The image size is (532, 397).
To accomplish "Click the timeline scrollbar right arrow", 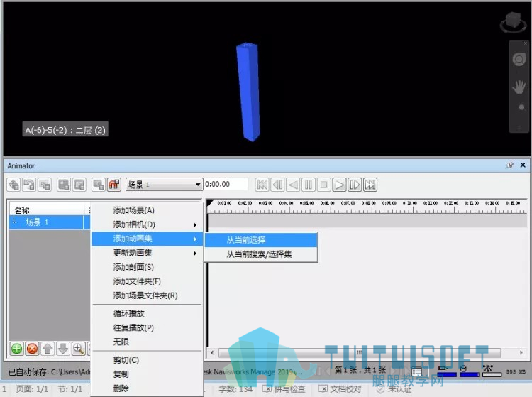I will click(521, 352).
